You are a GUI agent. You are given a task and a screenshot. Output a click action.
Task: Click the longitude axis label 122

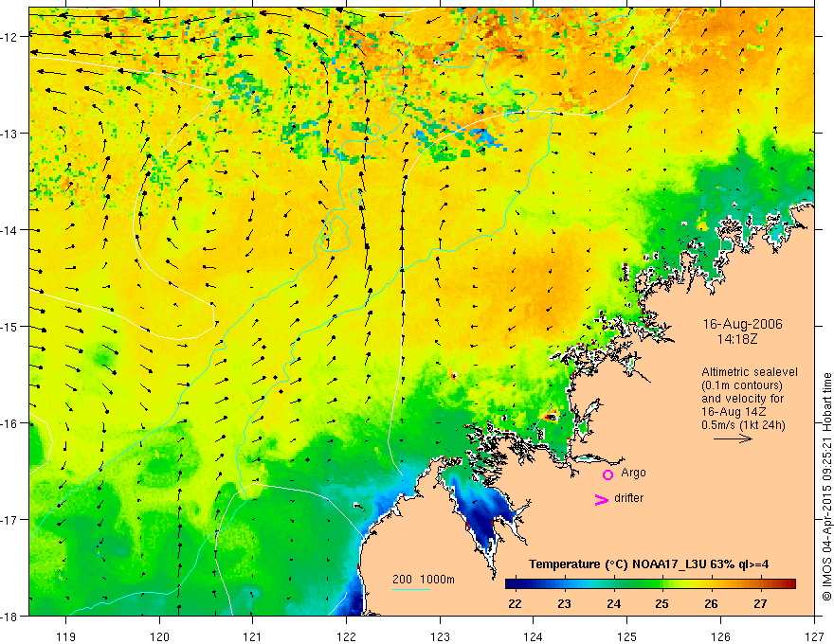(x=346, y=636)
